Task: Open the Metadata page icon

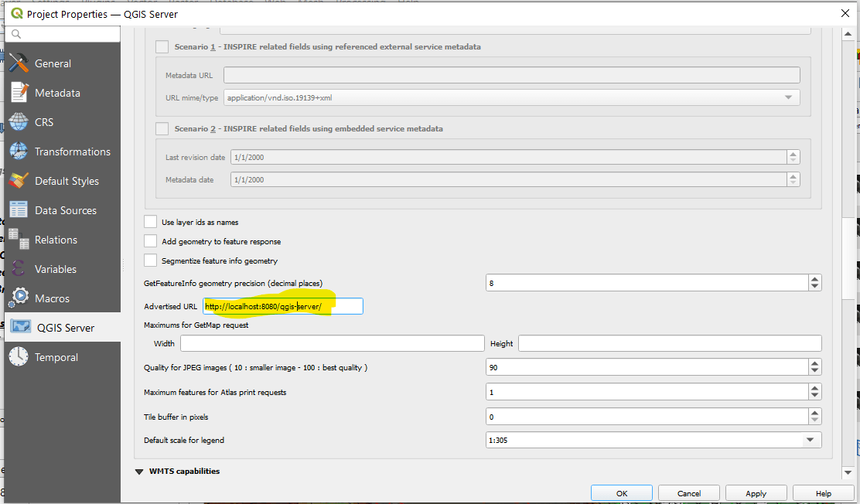Action: click(x=19, y=93)
